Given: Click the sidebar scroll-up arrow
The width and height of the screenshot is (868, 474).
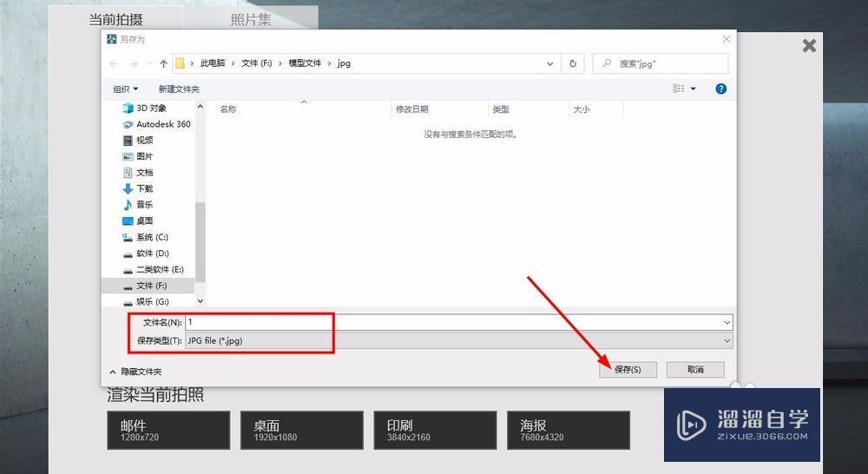Looking at the screenshot, I should 201,106.
